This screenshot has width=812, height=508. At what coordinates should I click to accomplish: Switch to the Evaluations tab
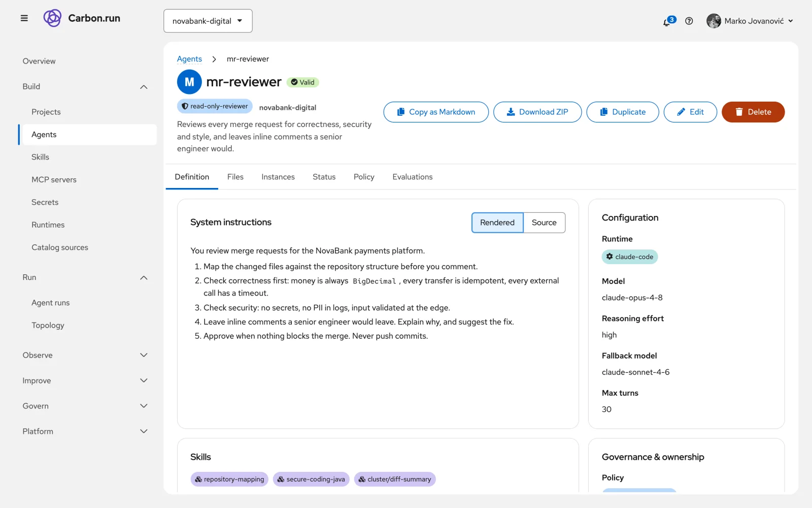413,177
